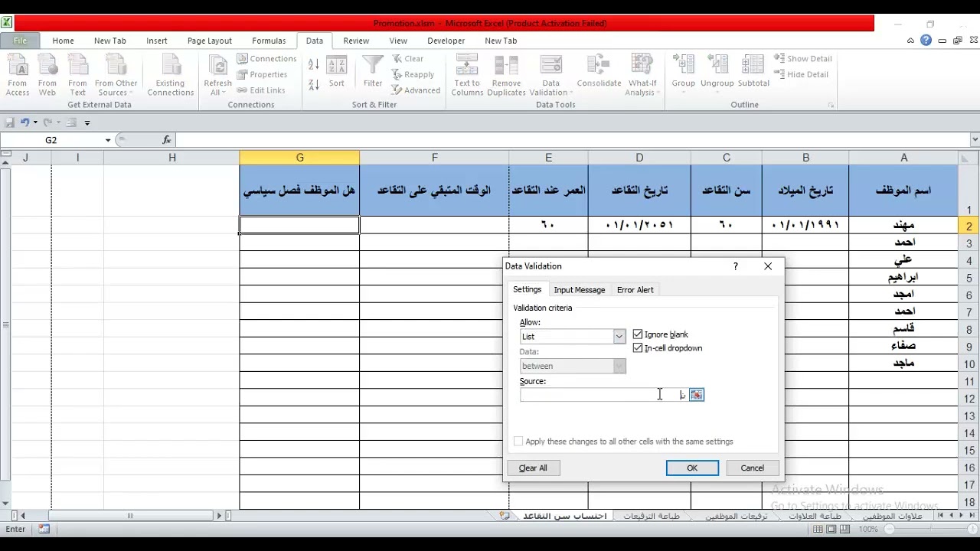
Task: Click the Sort Z to A icon
Action: tap(314, 84)
